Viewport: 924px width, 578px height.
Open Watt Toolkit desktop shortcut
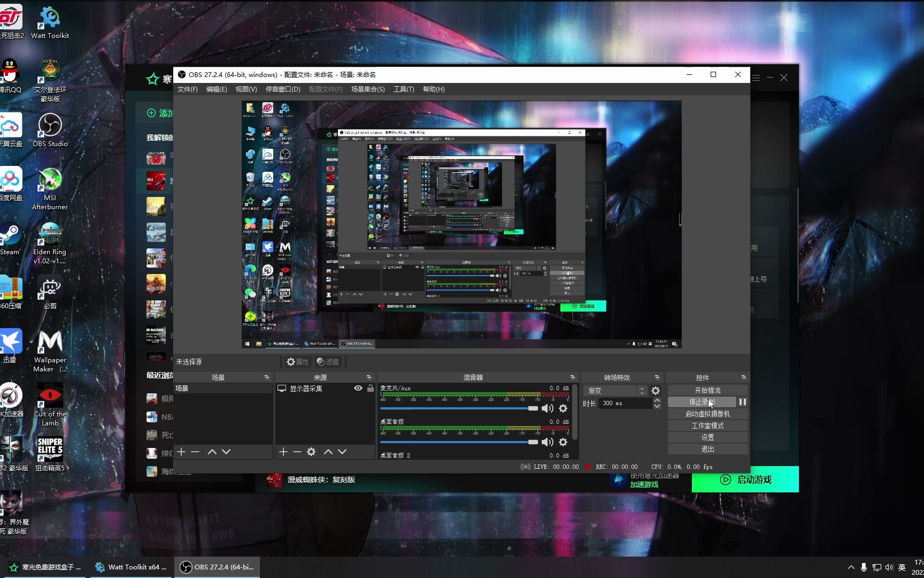click(50, 22)
